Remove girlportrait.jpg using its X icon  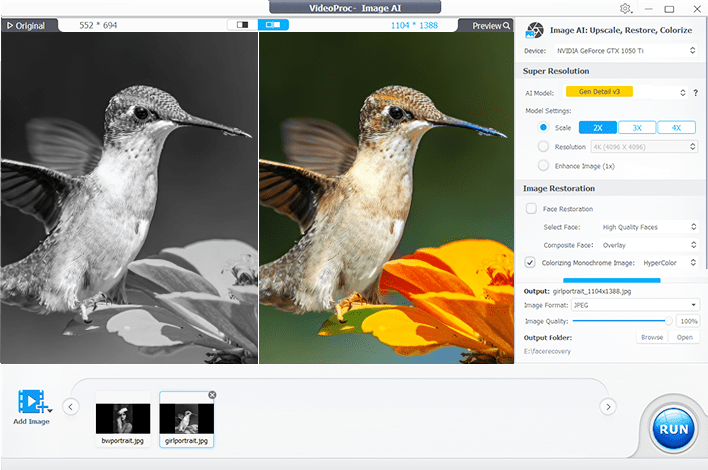click(211, 396)
